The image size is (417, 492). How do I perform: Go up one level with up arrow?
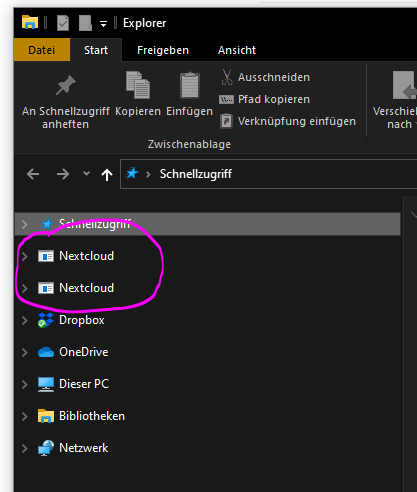point(107,174)
